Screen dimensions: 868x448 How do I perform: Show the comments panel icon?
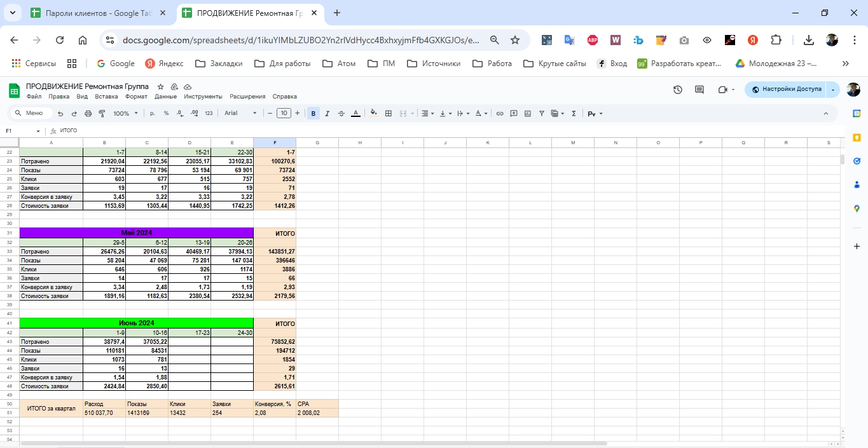coord(699,90)
